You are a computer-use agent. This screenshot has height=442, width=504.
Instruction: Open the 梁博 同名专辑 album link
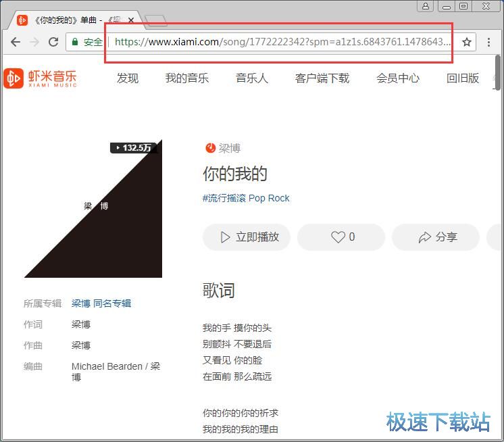[x=101, y=303]
